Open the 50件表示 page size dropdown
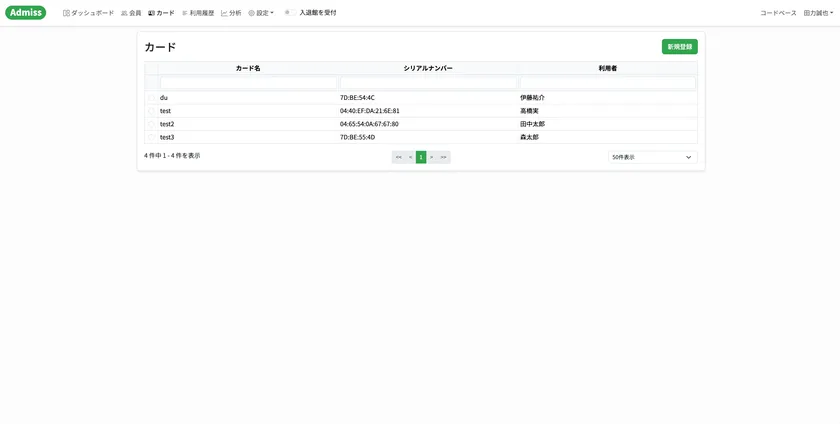840x424 pixels. tap(652, 157)
